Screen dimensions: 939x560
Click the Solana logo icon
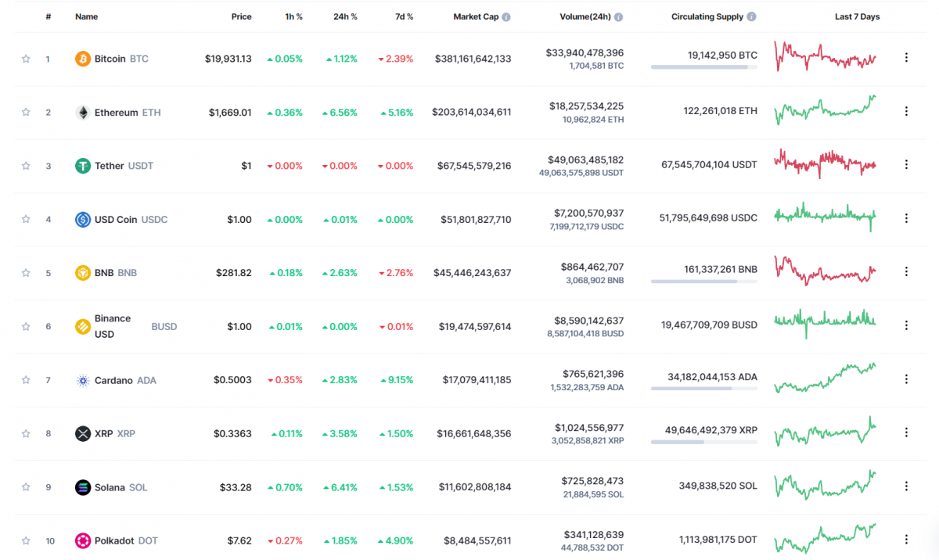coord(82,487)
